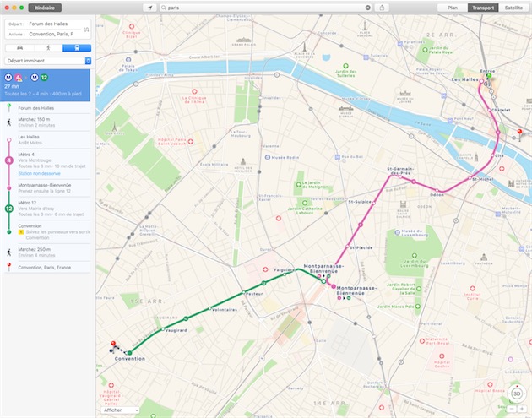Click the Châtelet station marker
Viewport: 532px width, 418px height.
click(489, 110)
